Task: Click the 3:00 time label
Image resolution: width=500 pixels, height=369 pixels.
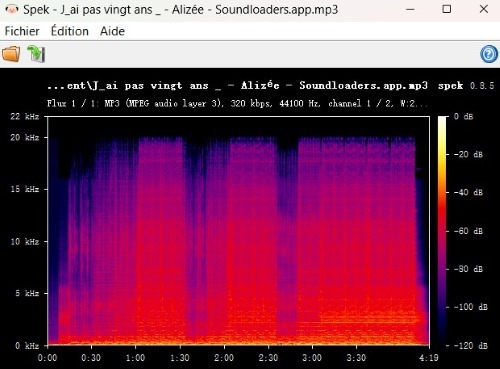Action: [312, 358]
